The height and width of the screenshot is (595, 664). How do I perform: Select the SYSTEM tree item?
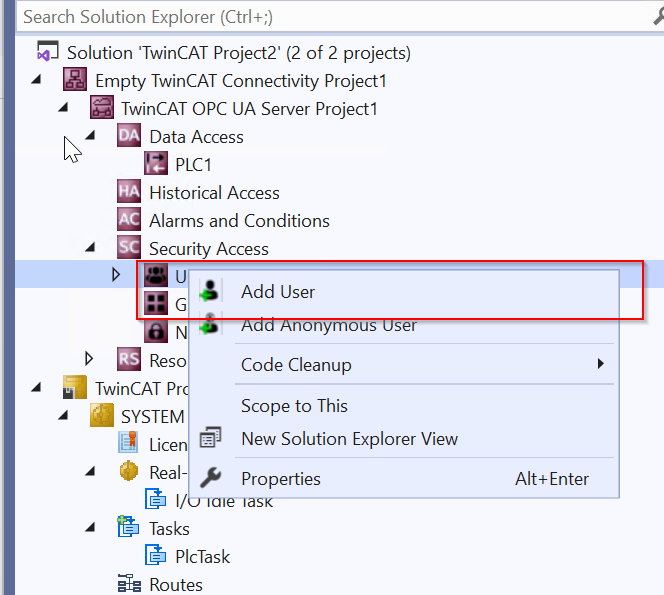point(152,416)
